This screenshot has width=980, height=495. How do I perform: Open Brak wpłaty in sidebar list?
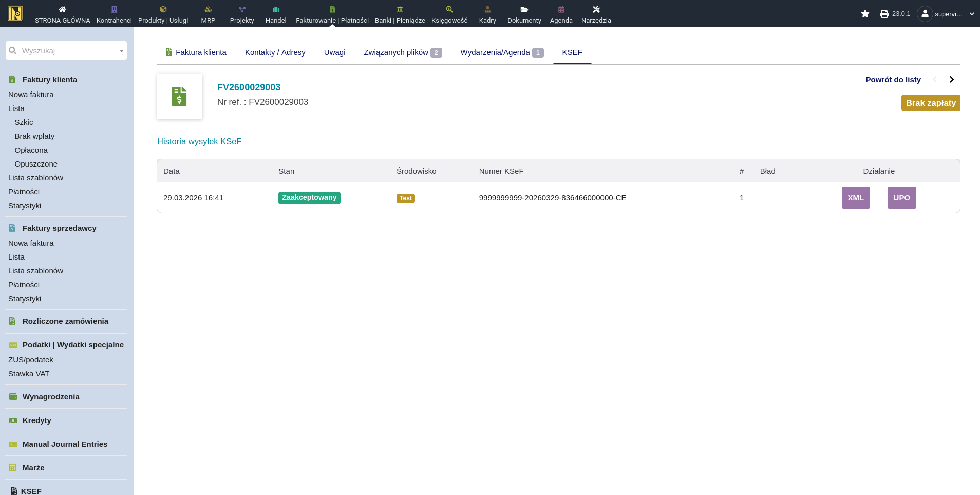[x=34, y=136]
